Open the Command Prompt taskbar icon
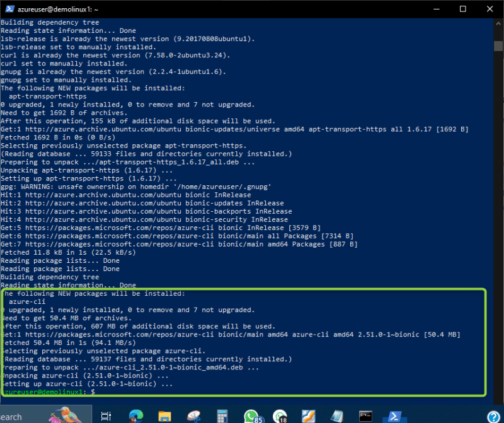This screenshot has width=504, height=423. point(365,416)
